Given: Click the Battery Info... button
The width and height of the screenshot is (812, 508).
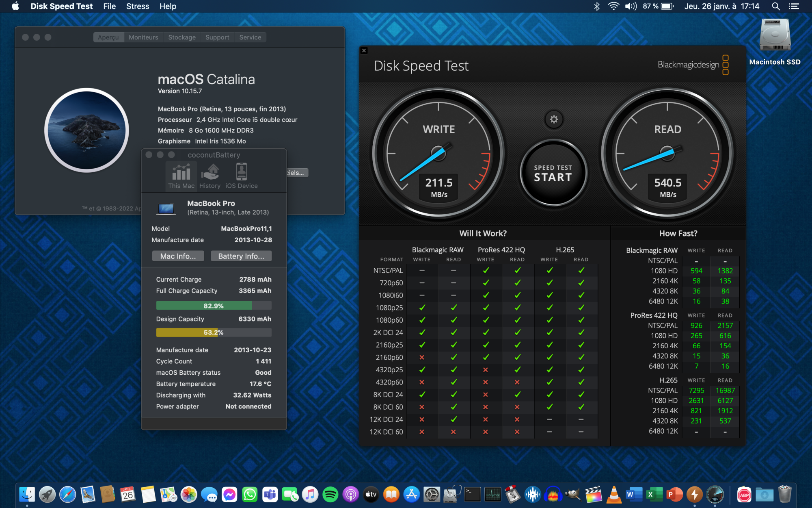Looking at the screenshot, I should coord(241,256).
